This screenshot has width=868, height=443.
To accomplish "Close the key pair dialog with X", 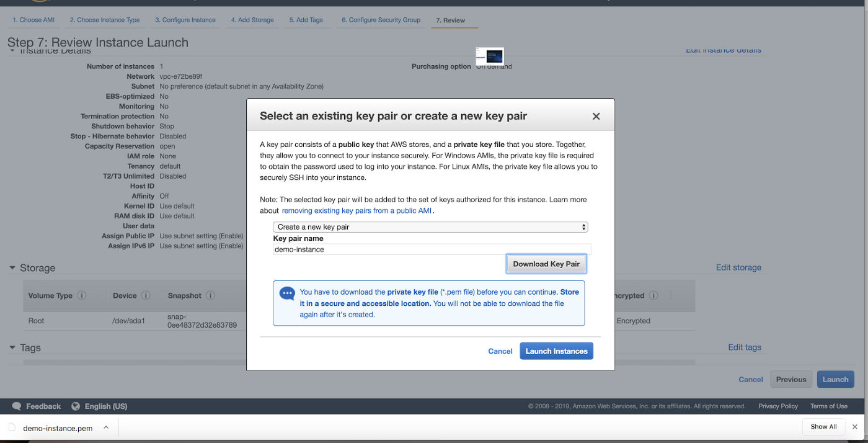I will (x=596, y=116).
